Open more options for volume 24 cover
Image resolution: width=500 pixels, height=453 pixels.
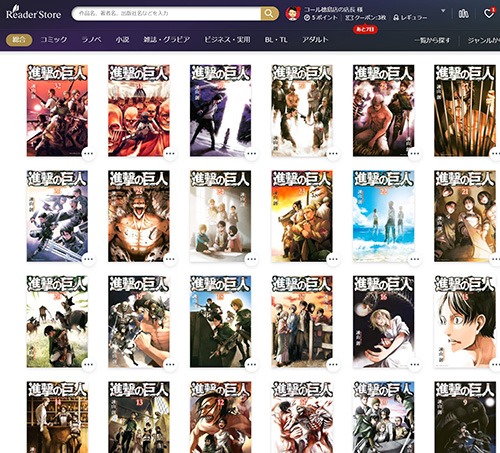pos(252,259)
